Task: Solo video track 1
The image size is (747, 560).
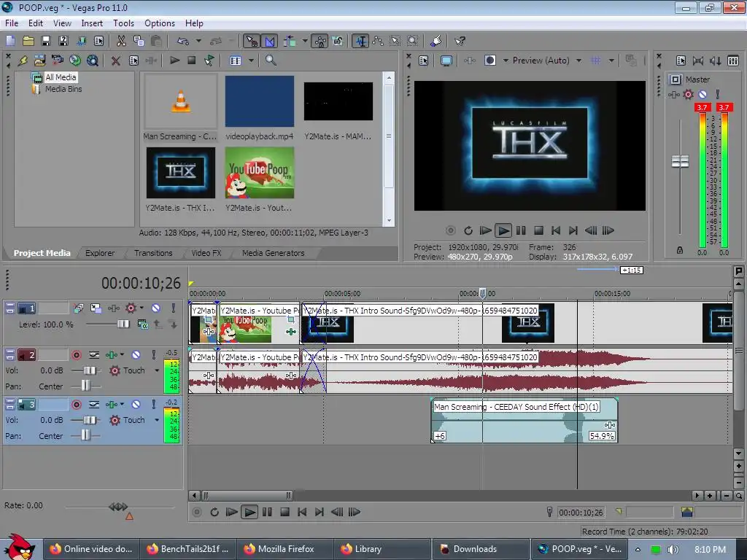Action: [x=174, y=308]
